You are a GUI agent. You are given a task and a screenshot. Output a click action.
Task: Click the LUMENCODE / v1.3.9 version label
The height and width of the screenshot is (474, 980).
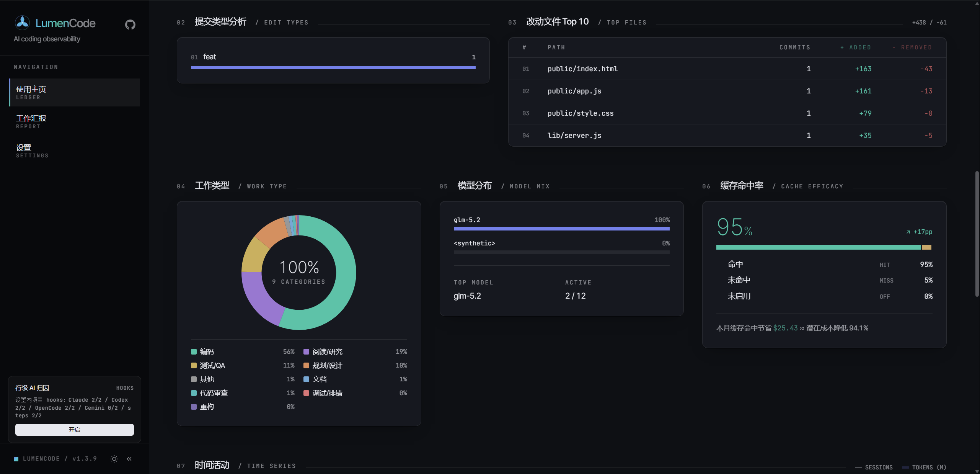pos(60,459)
